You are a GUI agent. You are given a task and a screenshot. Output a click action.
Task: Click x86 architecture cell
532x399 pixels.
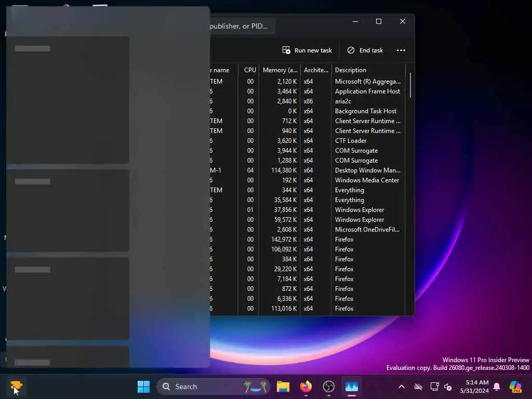(308, 101)
